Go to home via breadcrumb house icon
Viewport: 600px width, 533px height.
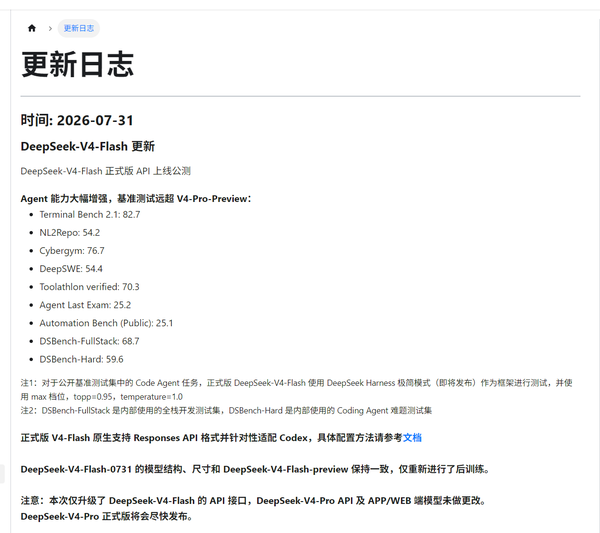pyautogui.click(x=32, y=28)
